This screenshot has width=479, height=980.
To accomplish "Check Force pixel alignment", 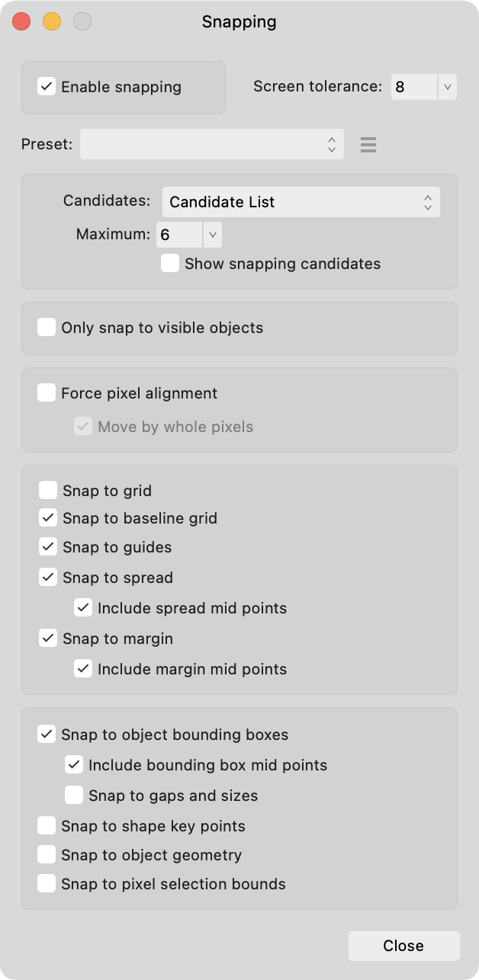I will 47,393.
